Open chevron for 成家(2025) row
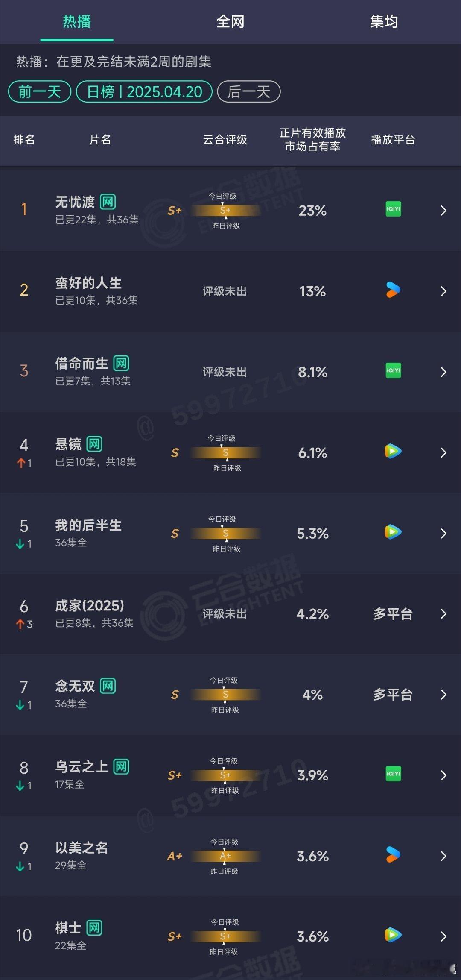461x980 pixels. (443, 614)
